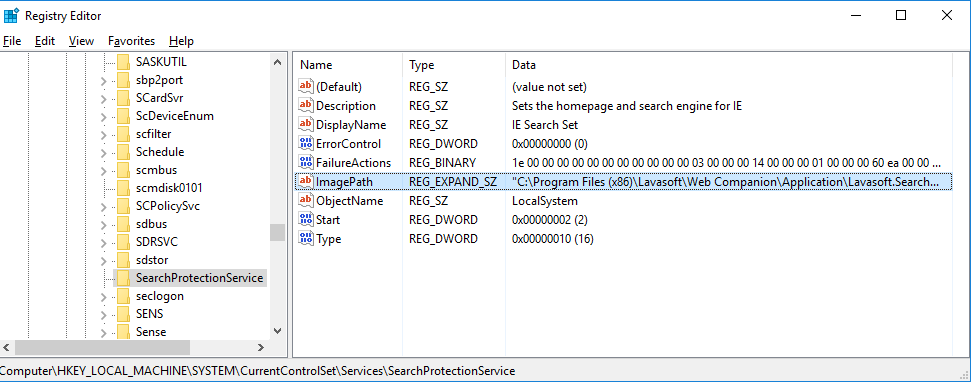Click the sdstor folder icon

123,259
